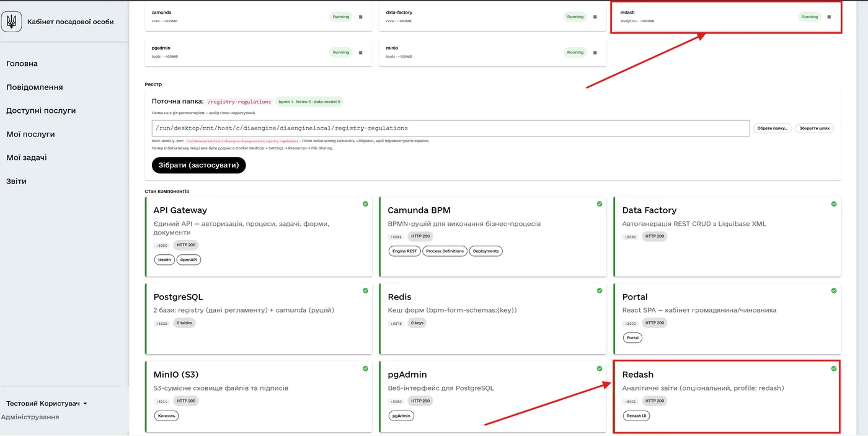Image resolution: width=868 pixels, height=436 pixels.
Task: Click green check icon on MinIO (S3) card
Action: (365, 368)
